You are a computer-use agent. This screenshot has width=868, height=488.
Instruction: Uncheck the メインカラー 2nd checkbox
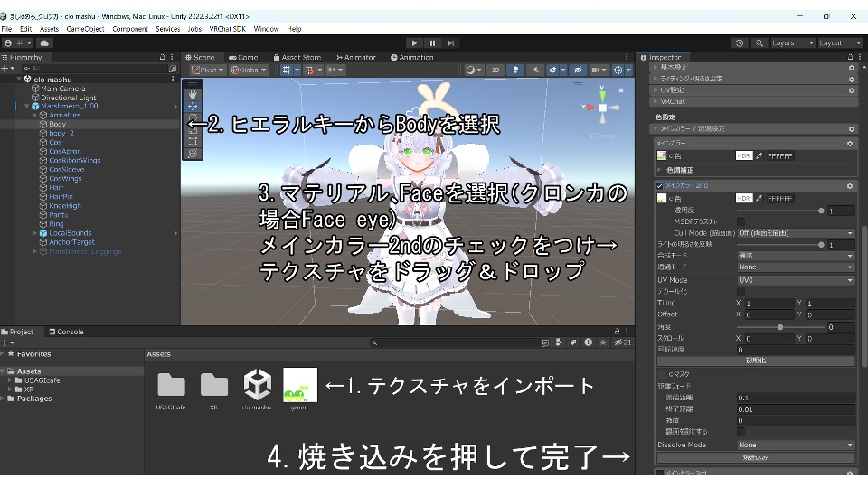[659, 185]
